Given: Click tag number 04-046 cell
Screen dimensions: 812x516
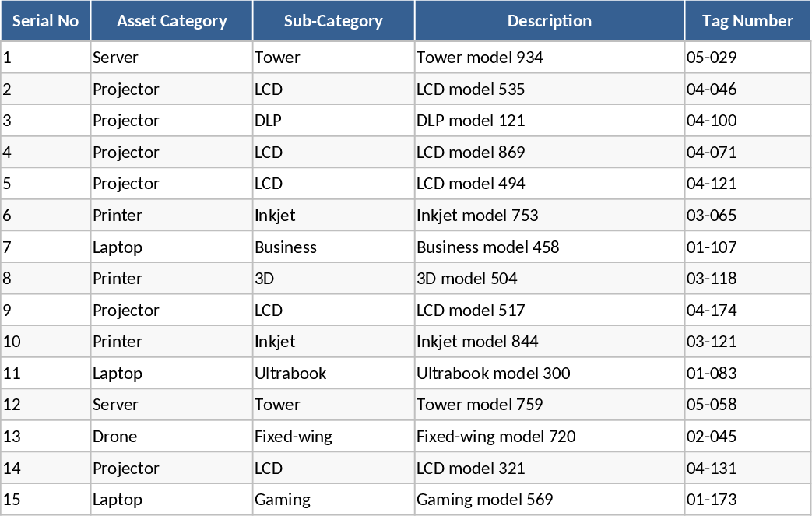Looking at the screenshot, I should (712, 90).
